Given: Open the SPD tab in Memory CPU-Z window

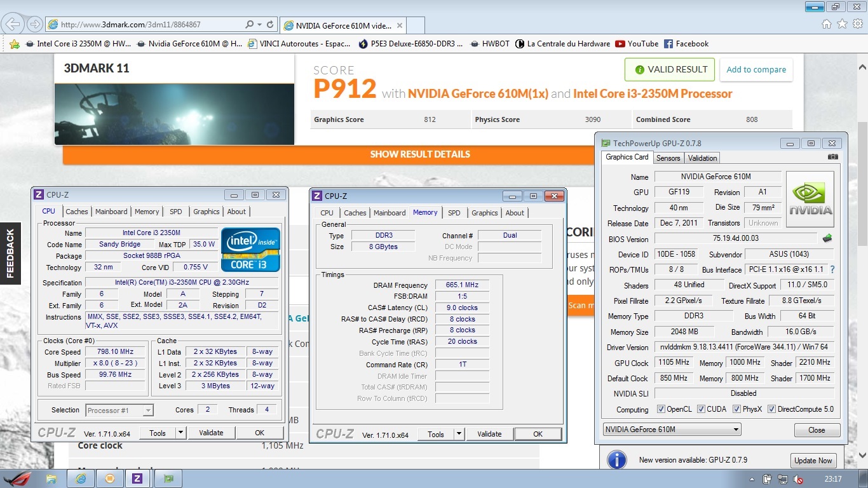Looking at the screenshot, I should [x=454, y=213].
